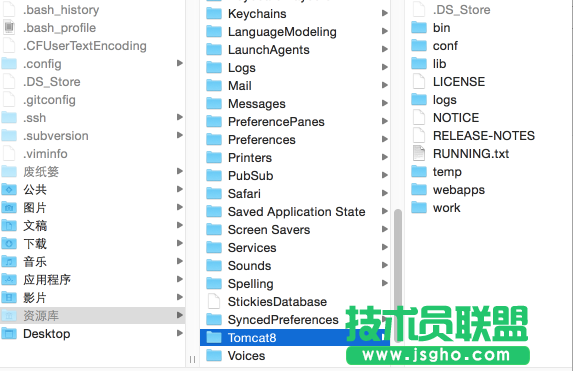Select the Safari folder name

[x=244, y=194]
